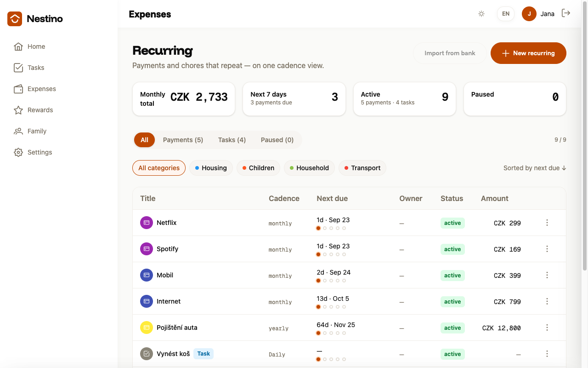Open row actions menu for Mobil
The image size is (588, 368).
(x=547, y=275)
